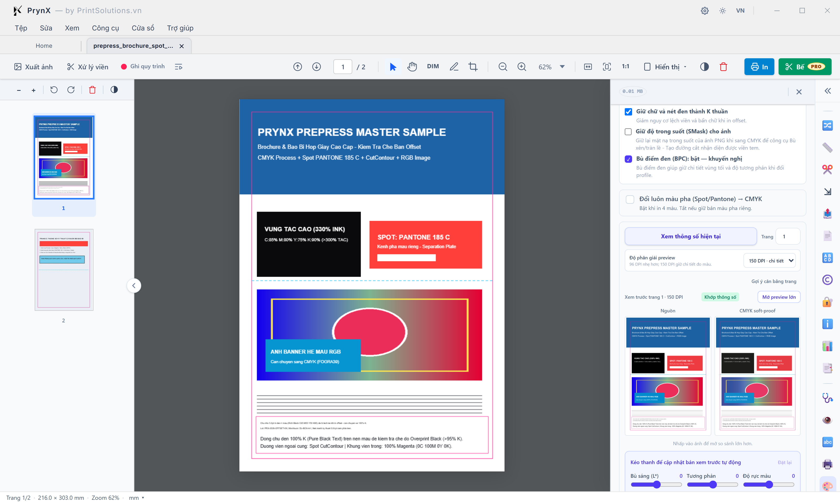Go to next page with down arrow
Image resolution: width=840 pixels, height=504 pixels.
click(x=316, y=67)
